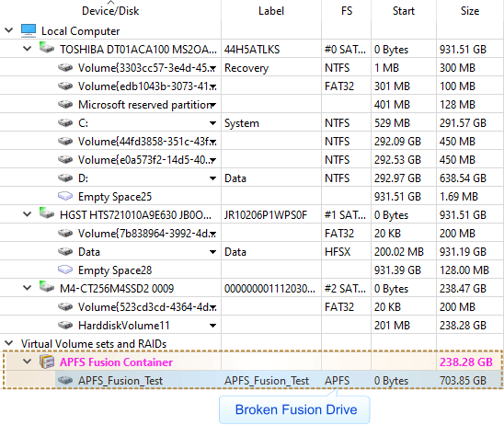Open the dropdown arrow beside C: volume

[x=212, y=123]
